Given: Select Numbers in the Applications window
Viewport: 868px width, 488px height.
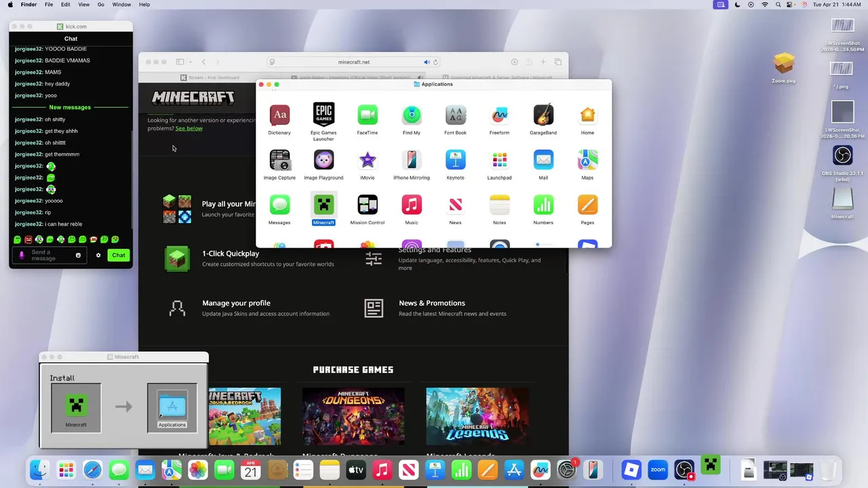Looking at the screenshot, I should tap(543, 205).
